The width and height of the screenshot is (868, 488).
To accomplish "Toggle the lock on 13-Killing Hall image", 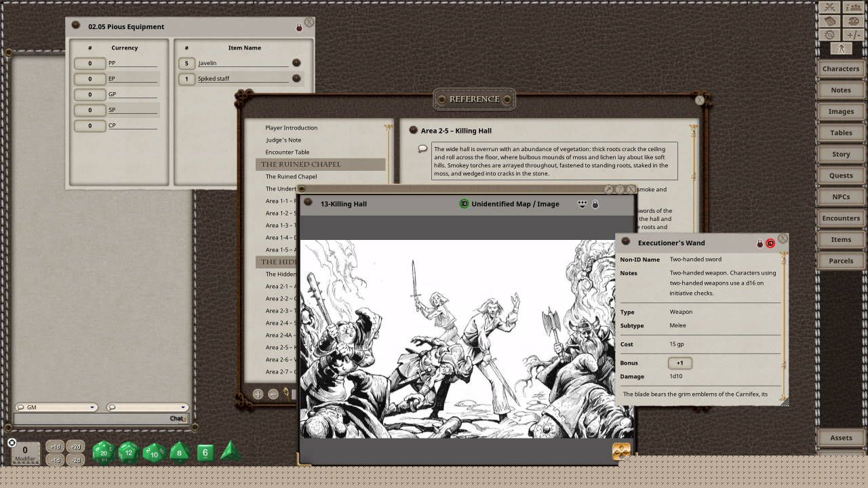I will pyautogui.click(x=595, y=203).
